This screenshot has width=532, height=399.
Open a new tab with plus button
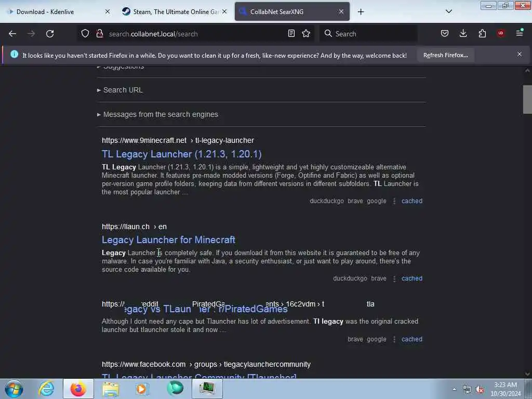[x=361, y=12]
